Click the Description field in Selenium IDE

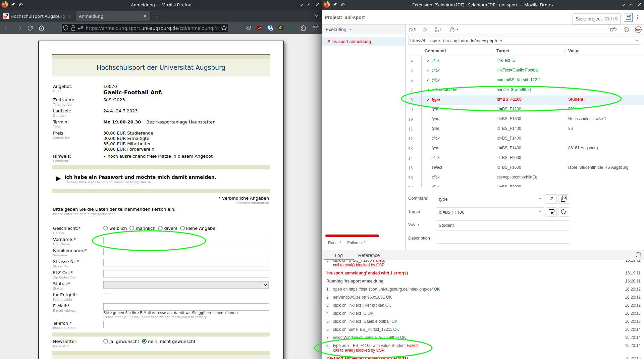point(503,239)
